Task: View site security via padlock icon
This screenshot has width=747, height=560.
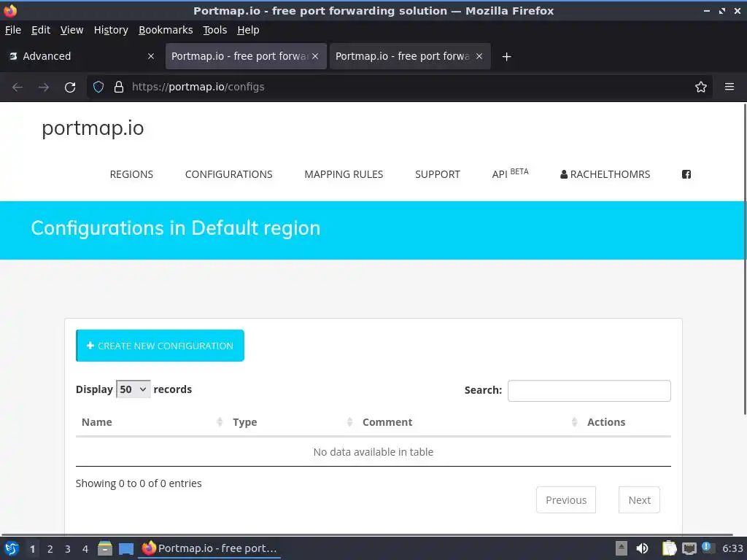Action: 119,87
